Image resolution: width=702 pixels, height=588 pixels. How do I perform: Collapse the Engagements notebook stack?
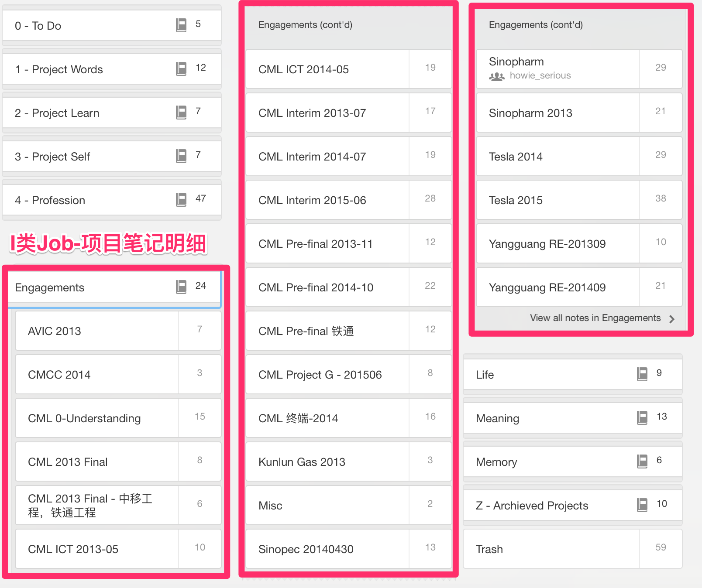click(x=115, y=287)
